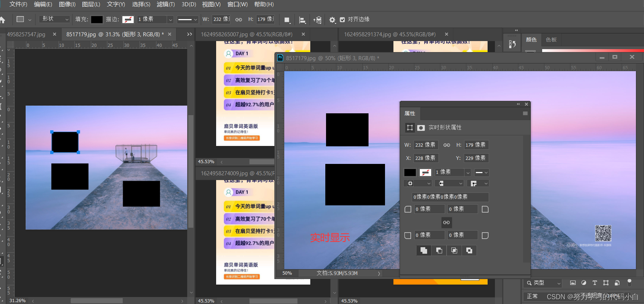Open the 窗口(W) menu

point(237,4)
